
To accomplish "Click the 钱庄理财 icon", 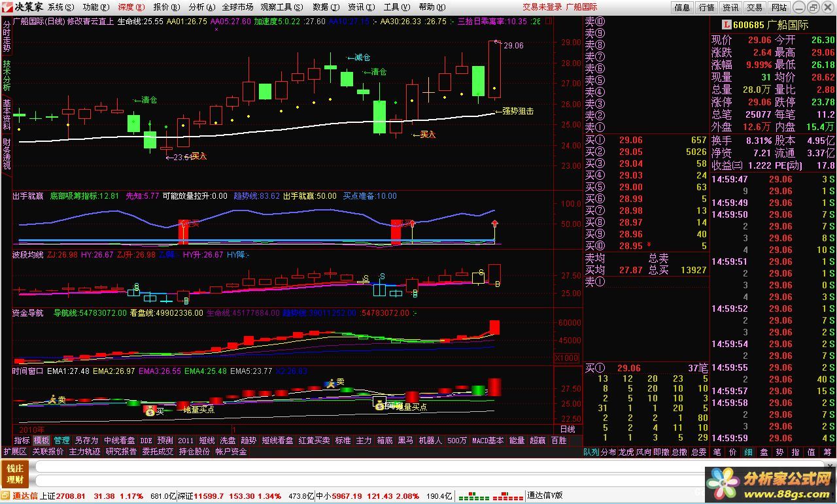I will pos(16,475).
